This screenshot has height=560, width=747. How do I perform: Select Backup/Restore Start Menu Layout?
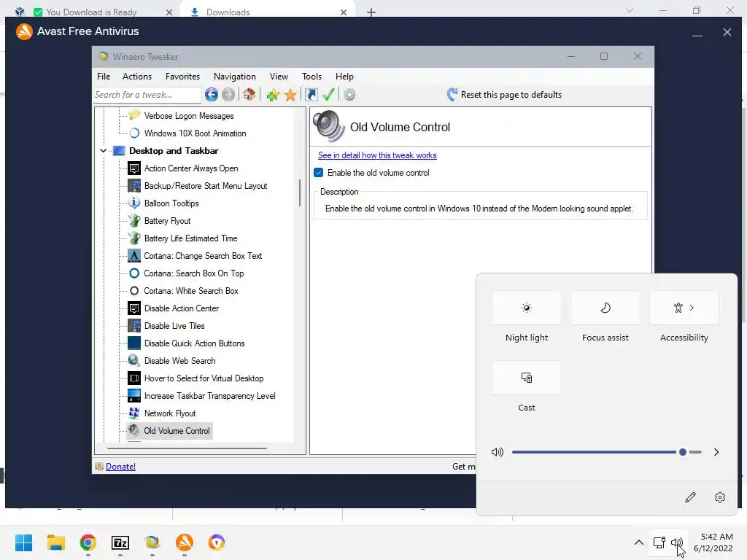pos(205,186)
